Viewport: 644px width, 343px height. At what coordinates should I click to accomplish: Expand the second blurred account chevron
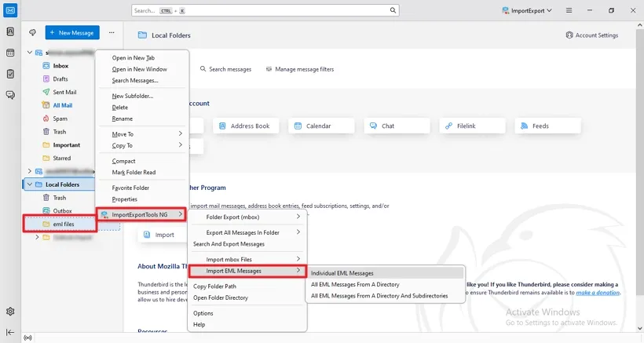[x=30, y=171]
